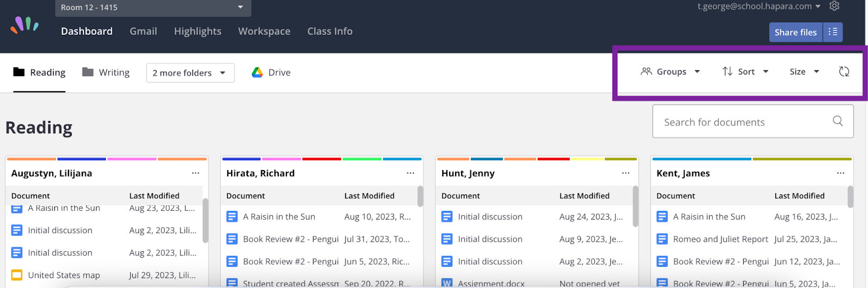Open the Drive link
The height and width of the screenshot is (288, 868).
coord(271,72)
